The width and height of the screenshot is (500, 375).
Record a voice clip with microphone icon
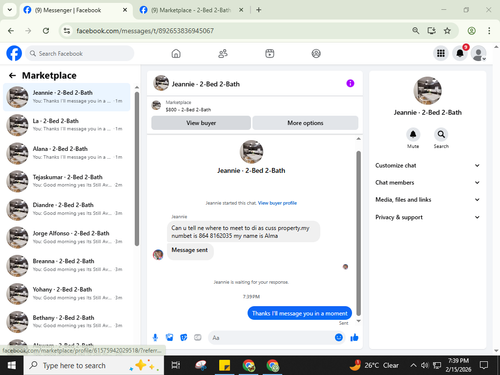(155, 338)
